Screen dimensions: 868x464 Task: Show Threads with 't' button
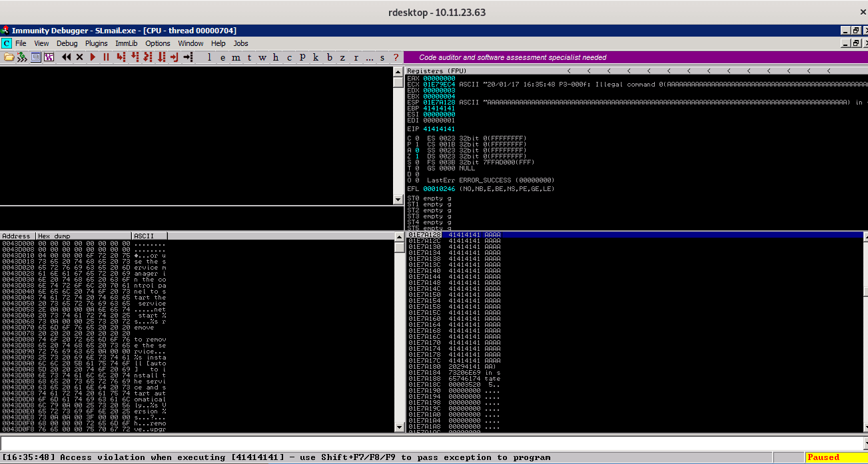[249, 57]
